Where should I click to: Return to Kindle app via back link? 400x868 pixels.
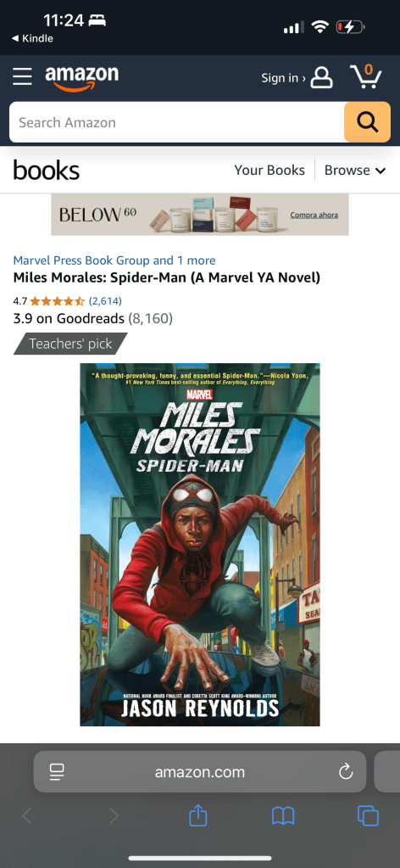click(33, 38)
